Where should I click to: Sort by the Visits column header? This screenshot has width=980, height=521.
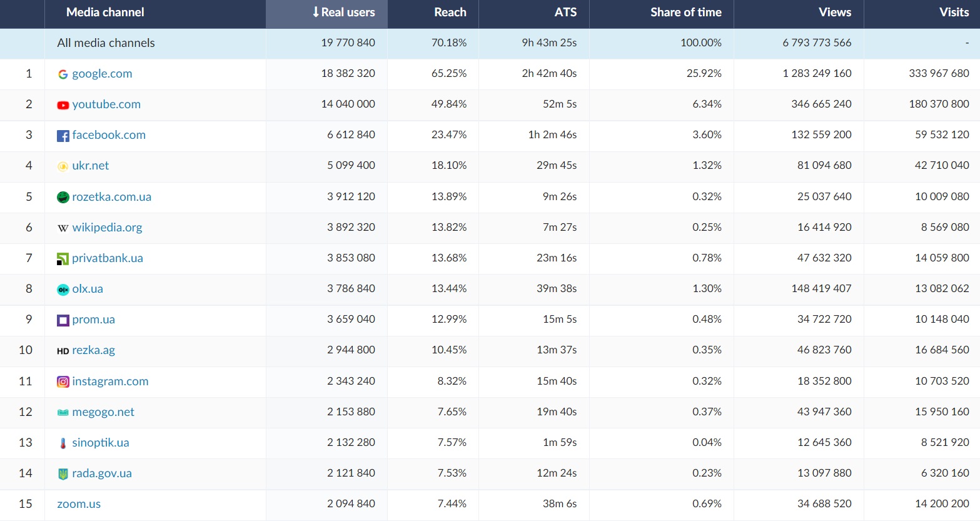pyautogui.click(x=953, y=13)
